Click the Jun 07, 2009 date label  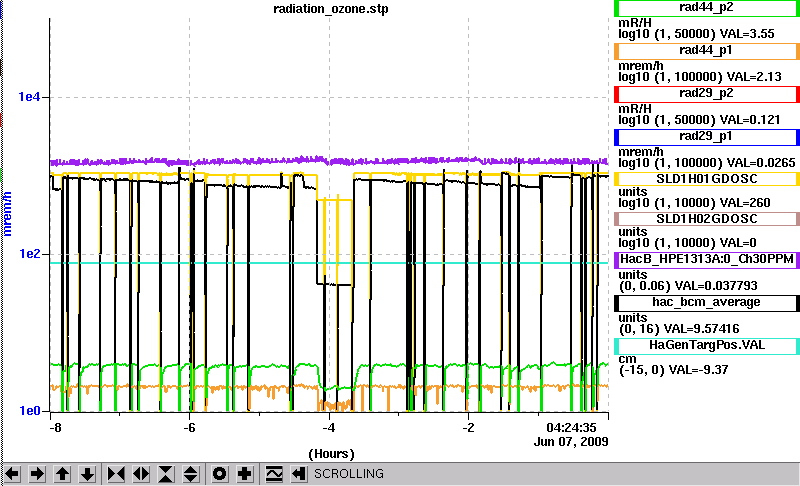(571, 442)
